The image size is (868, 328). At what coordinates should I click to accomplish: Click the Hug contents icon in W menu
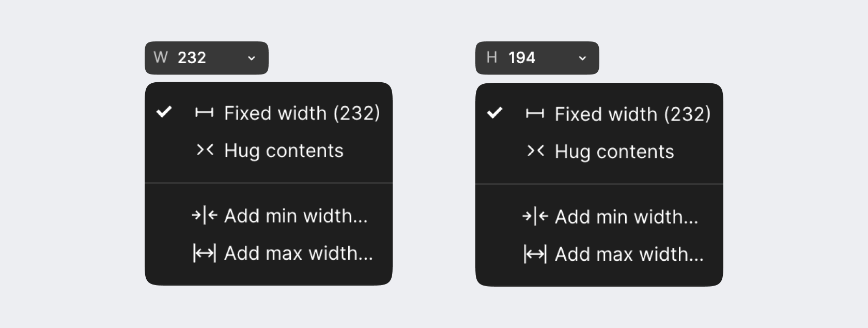click(x=205, y=150)
